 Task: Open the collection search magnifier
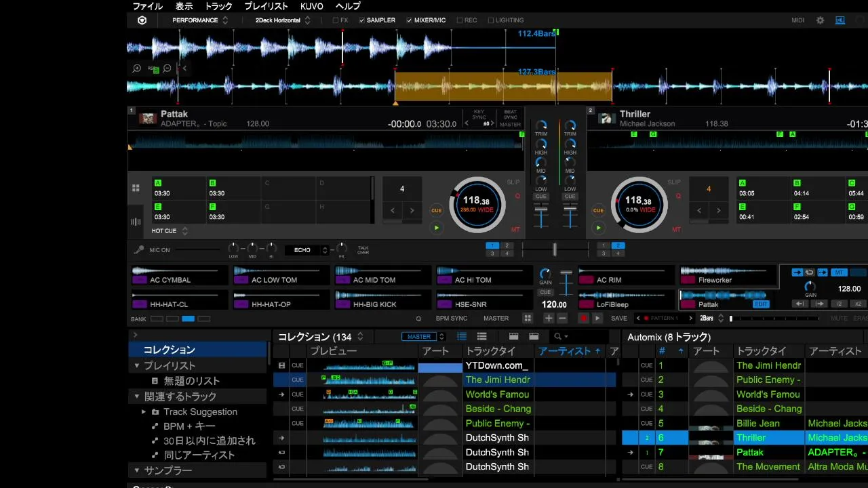click(558, 336)
